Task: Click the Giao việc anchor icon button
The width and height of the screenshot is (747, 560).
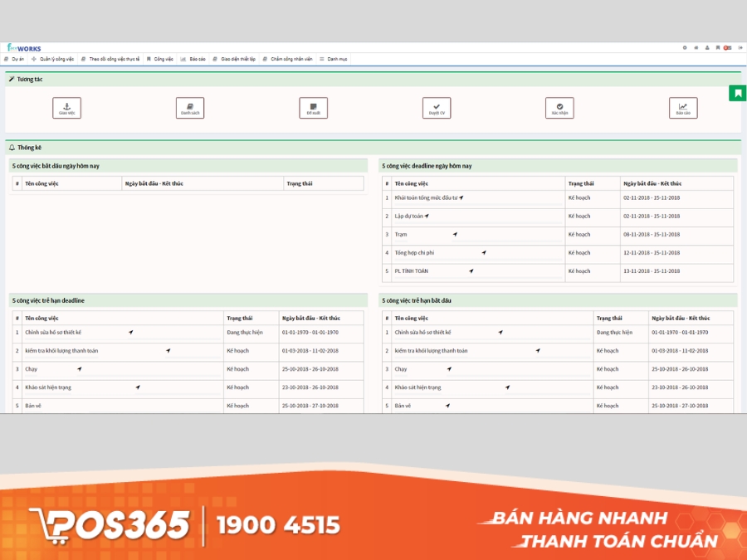Action: pyautogui.click(x=66, y=108)
